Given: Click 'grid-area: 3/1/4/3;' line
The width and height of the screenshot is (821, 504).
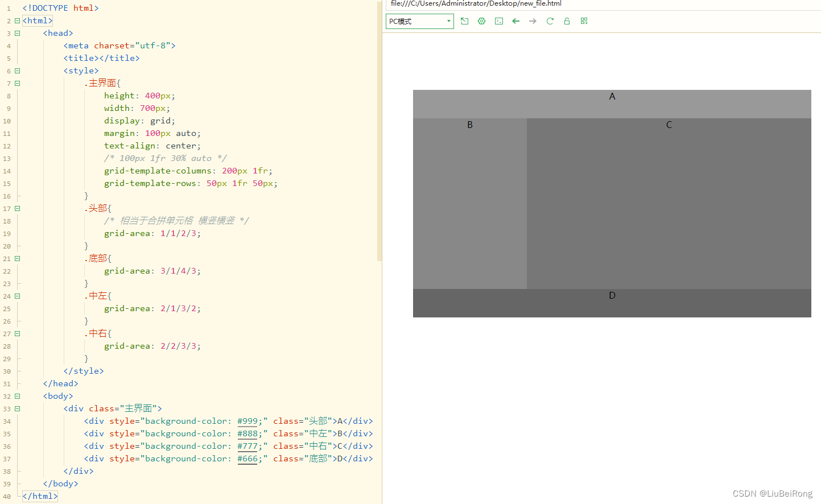Looking at the screenshot, I should click(x=152, y=271).
